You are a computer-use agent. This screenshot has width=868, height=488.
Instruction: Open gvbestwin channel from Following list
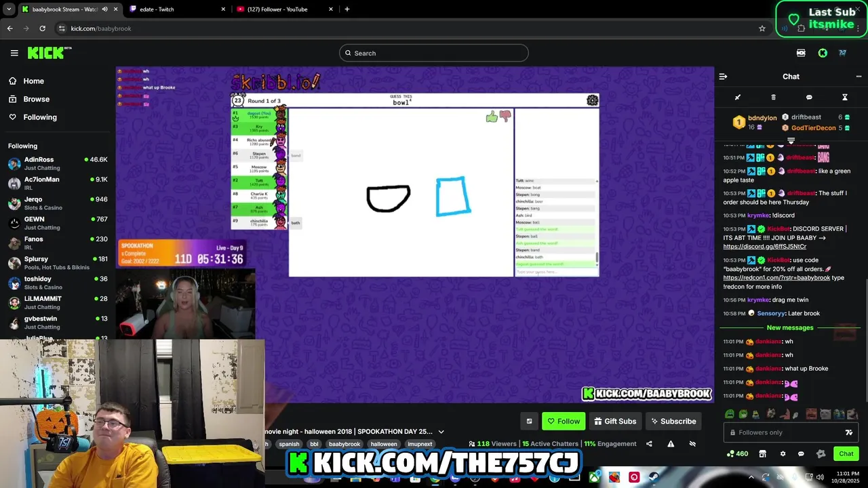coord(58,323)
